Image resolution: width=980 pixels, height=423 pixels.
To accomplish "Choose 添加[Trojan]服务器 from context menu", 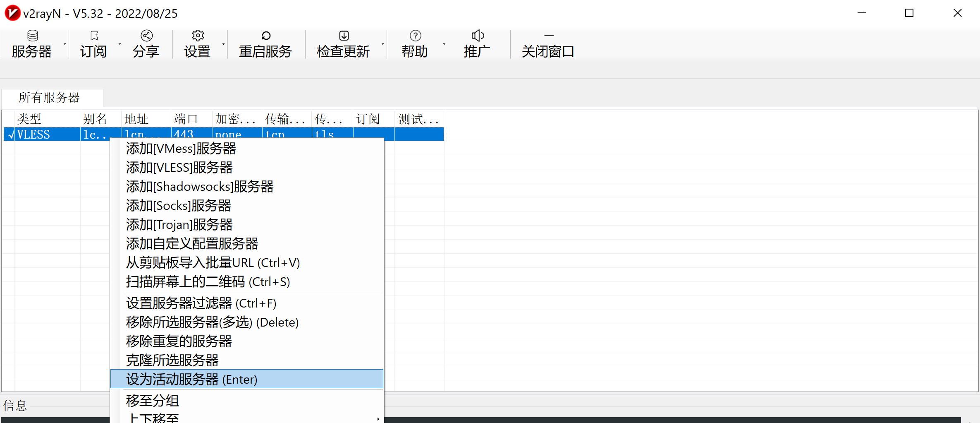I will [x=247, y=225].
